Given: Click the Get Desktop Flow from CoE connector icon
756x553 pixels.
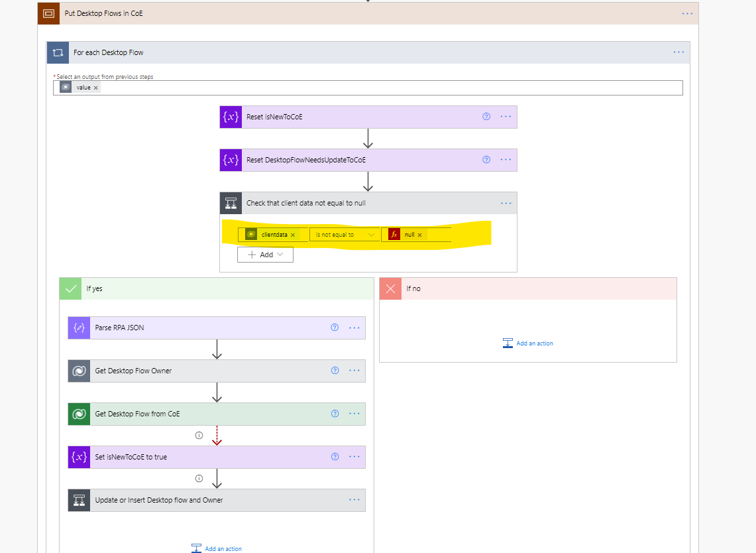Looking at the screenshot, I should [x=78, y=414].
